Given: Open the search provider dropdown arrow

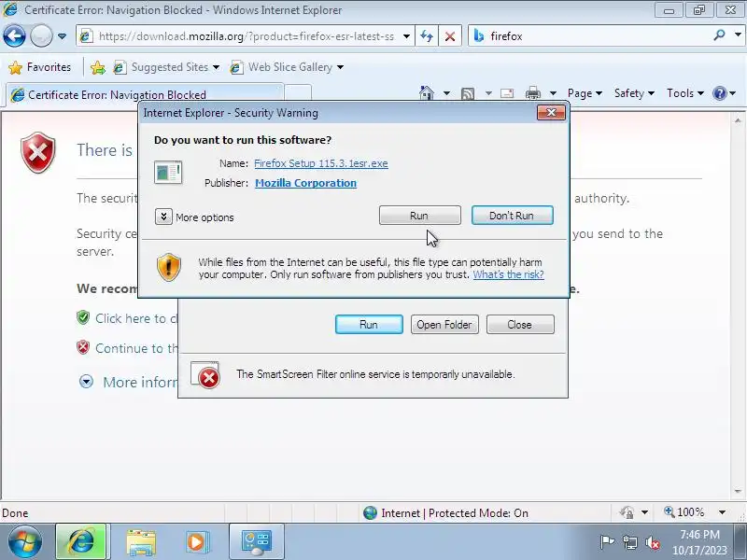Looking at the screenshot, I should click(738, 35).
